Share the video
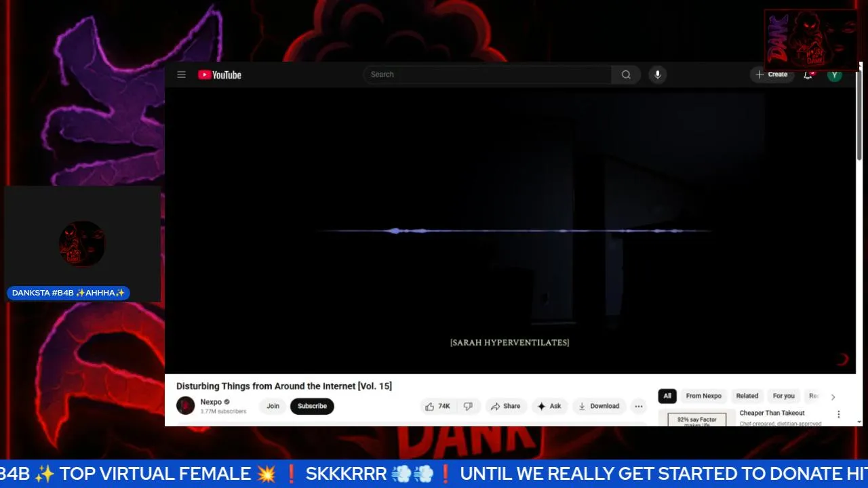 (506, 406)
